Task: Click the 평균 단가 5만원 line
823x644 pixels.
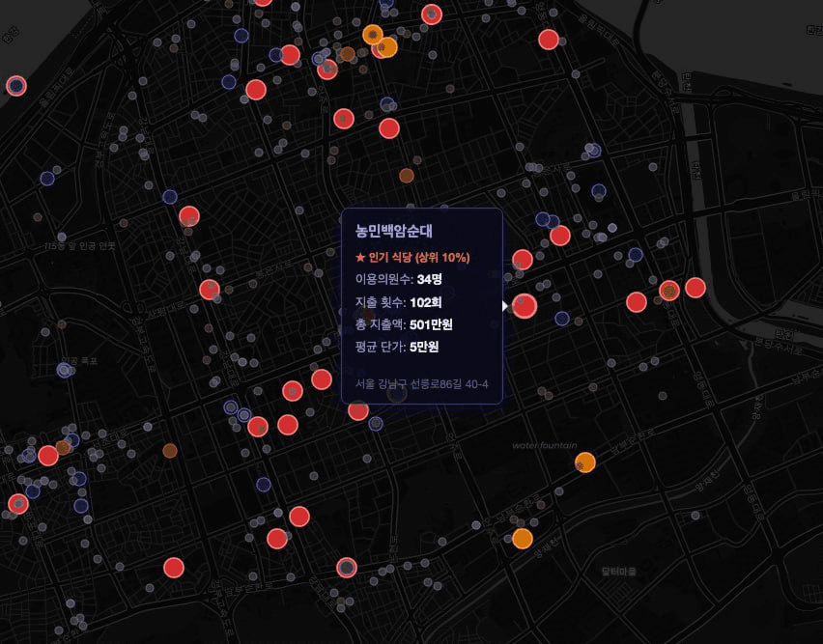Action: (397, 347)
